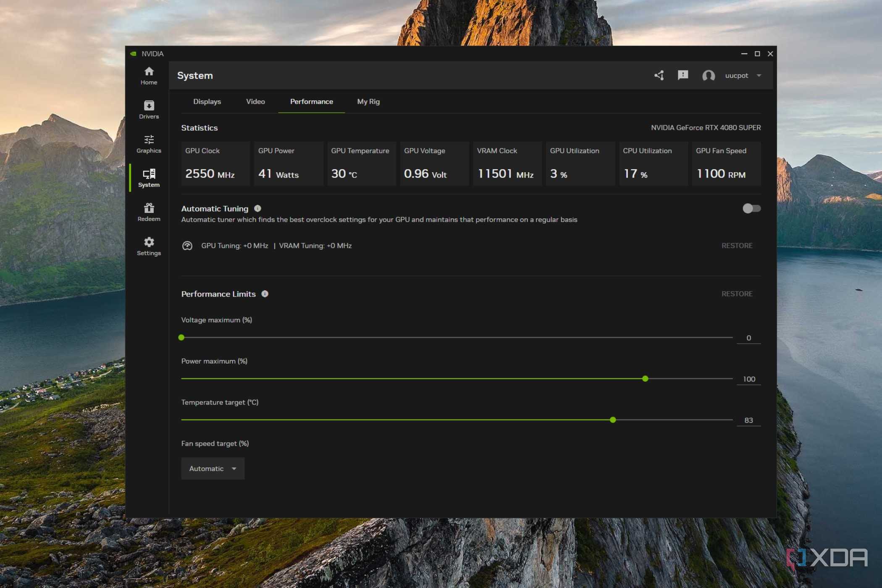Screen dimensions: 882x588
Task: Click the Voltage maximum slider handle
Action: tap(181, 337)
